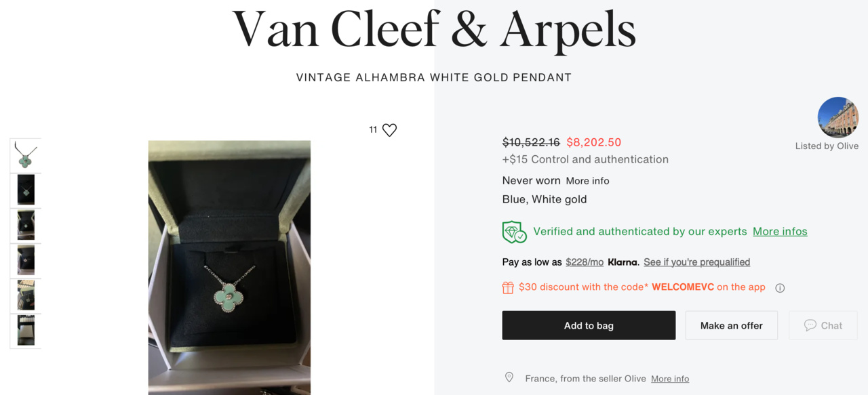The image size is (868, 395).
Task: Open seller Olive's profile avatar
Action: [837, 117]
